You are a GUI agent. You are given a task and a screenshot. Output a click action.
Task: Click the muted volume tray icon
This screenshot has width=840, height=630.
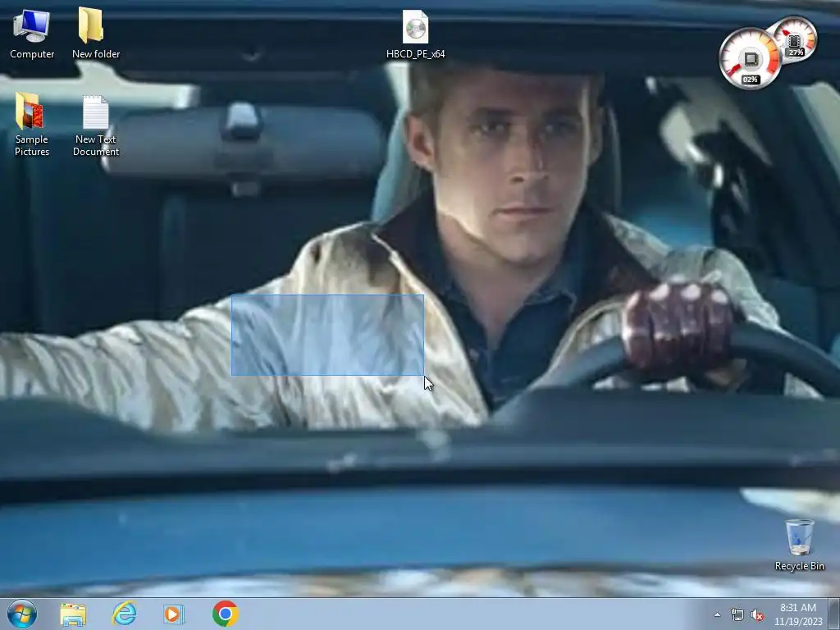(757, 614)
